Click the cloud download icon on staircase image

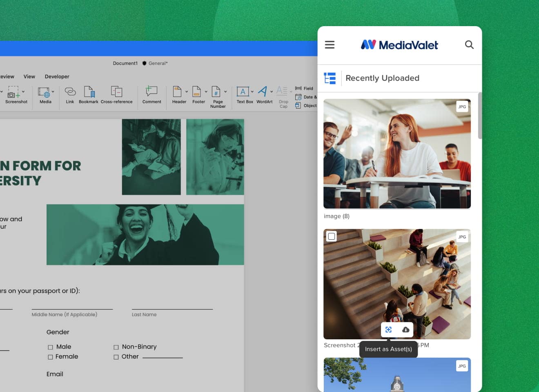(x=405, y=330)
